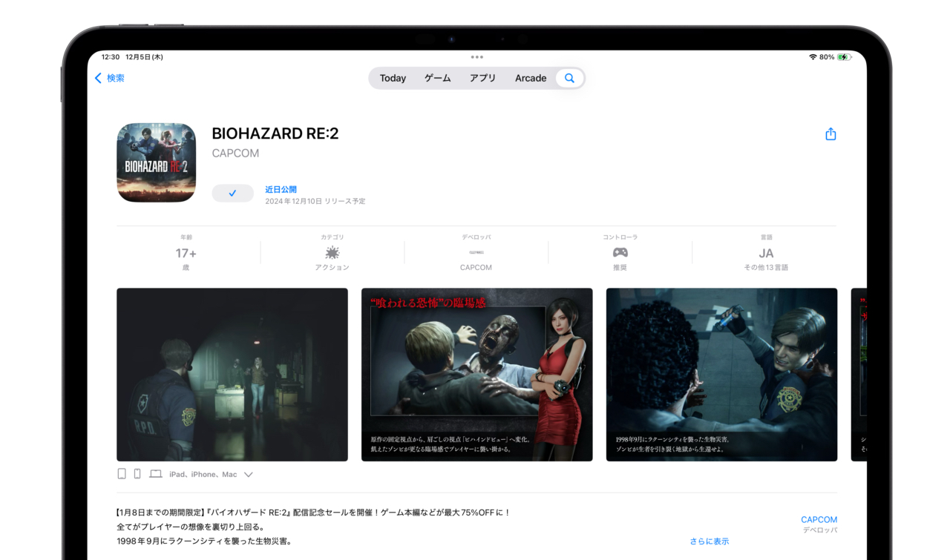This screenshot has width=950, height=560.
Task: Tap the BIOHAZARD RE:2 title text
Action: click(x=275, y=134)
